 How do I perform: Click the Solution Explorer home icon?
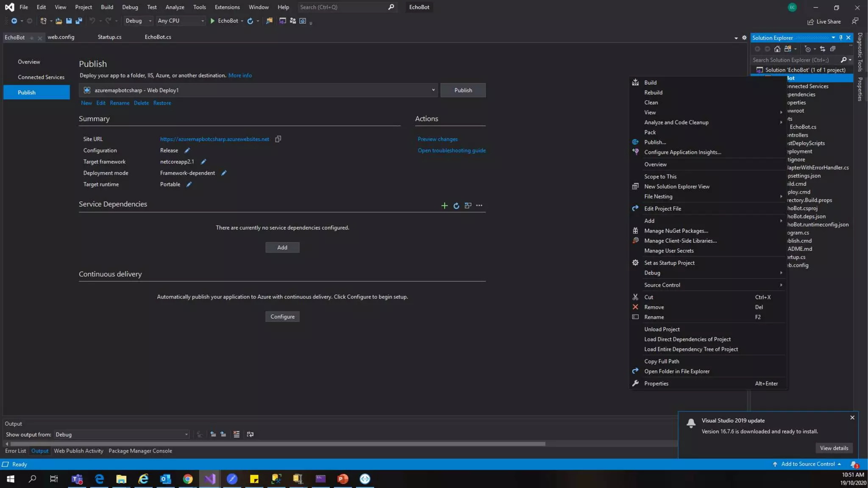(x=777, y=49)
